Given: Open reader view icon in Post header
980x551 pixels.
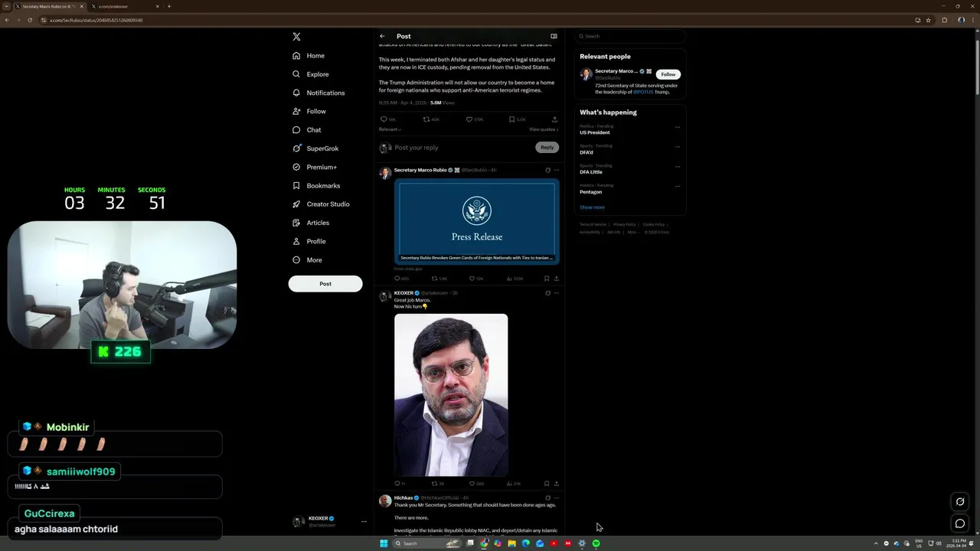Looking at the screenshot, I should coord(554,36).
